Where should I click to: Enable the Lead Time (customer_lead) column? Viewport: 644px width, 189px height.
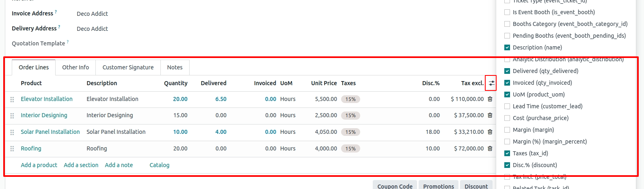coord(507,106)
